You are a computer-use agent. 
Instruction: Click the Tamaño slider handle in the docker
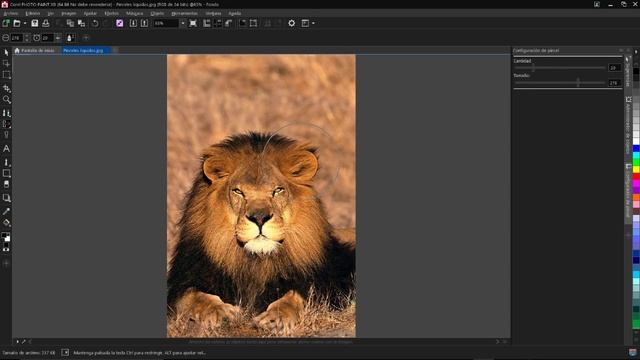tap(578, 82)
